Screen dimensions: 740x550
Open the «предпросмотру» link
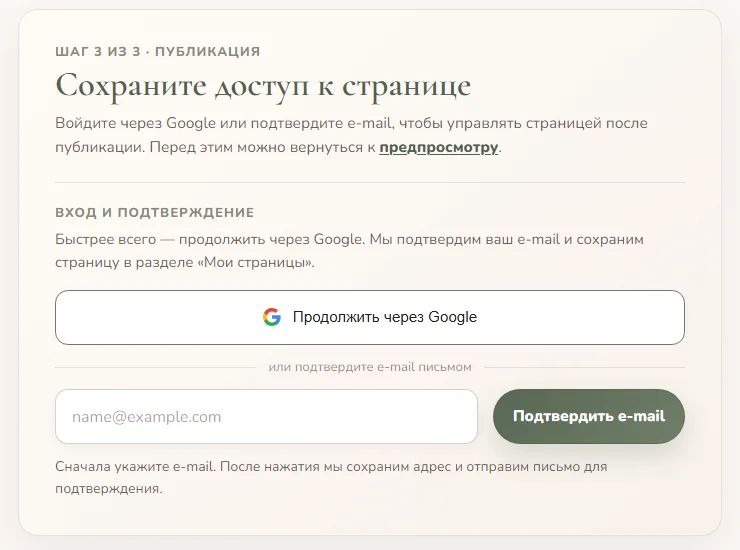coord(438,147)
